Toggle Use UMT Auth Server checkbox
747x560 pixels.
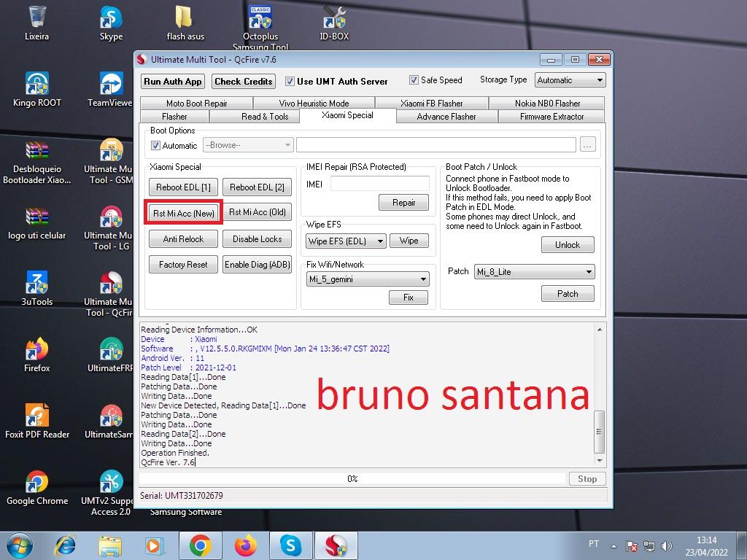[x=290, y=82]
